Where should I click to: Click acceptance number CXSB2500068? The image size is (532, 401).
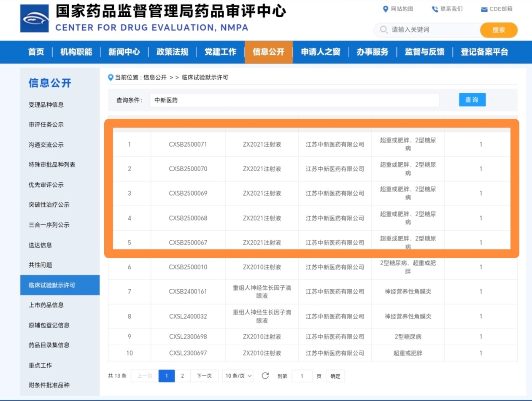click(188, 218)
